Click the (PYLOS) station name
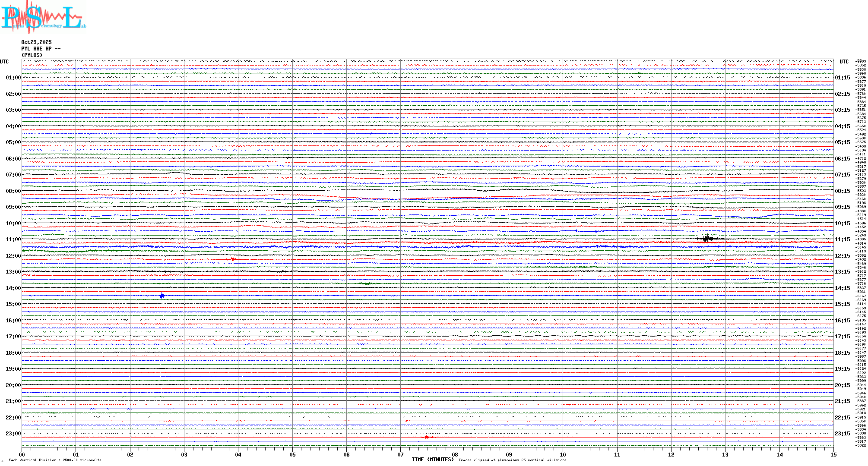The height and width of the screenshot is (466, 868). coord(32,55)
